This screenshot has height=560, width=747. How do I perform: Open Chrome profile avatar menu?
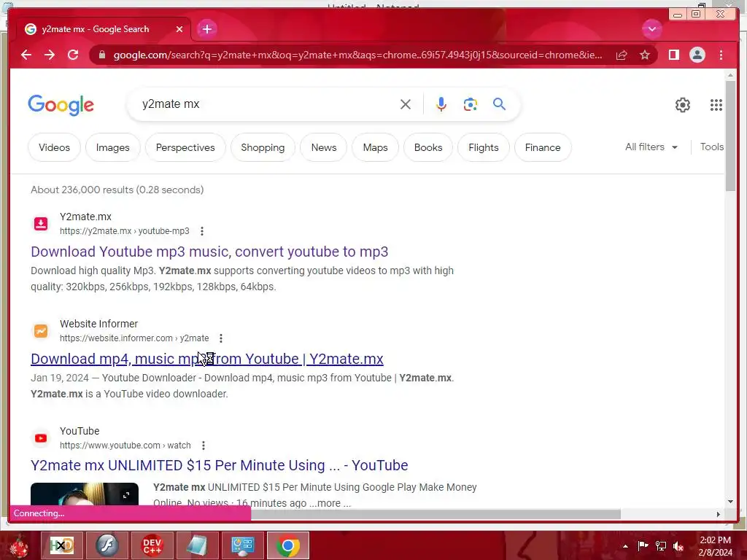pos(697,55)
